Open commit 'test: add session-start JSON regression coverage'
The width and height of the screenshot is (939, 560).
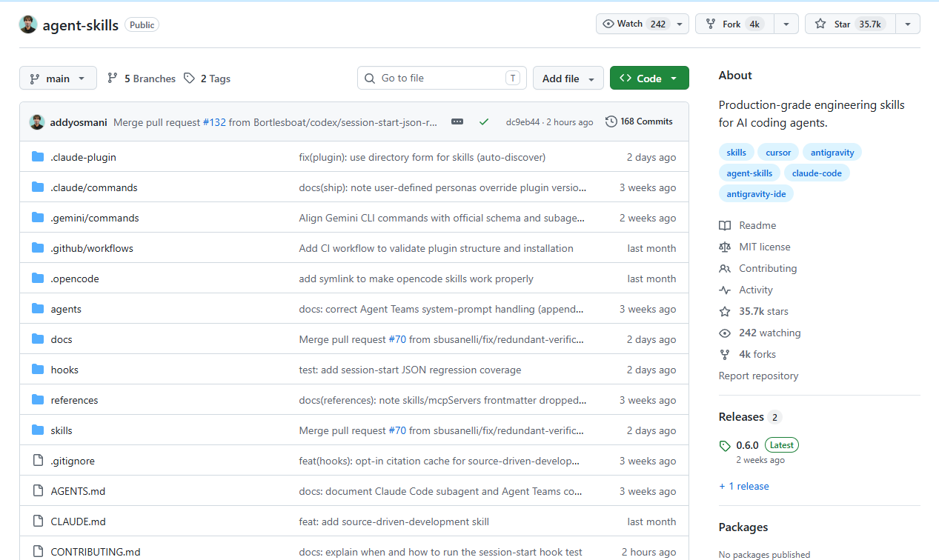click(410, 370)
